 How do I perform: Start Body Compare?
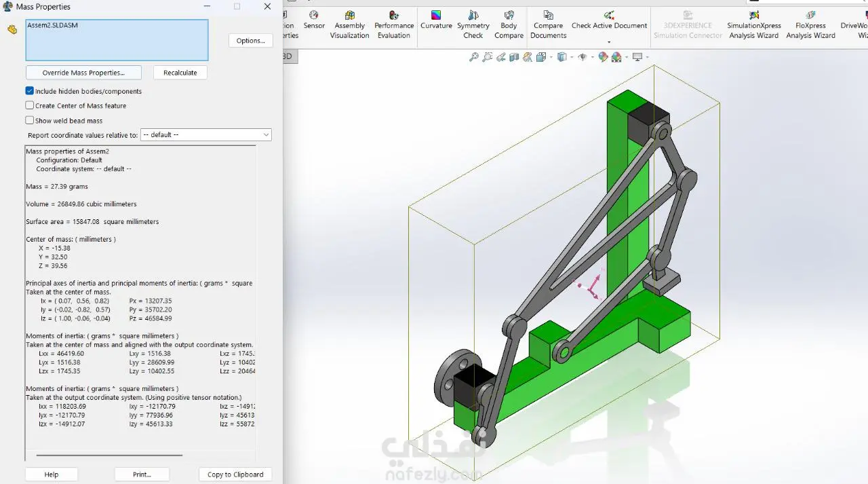pos(509,25)
